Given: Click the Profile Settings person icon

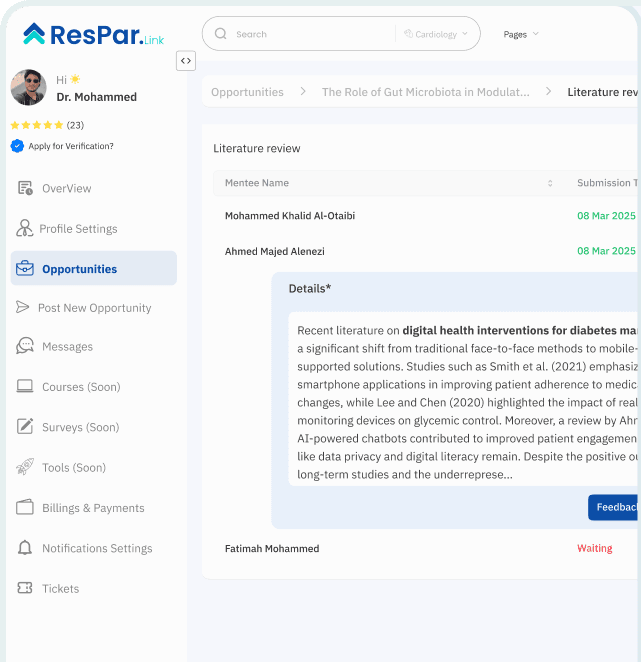Looking at the screenshot, I should 24,228.
